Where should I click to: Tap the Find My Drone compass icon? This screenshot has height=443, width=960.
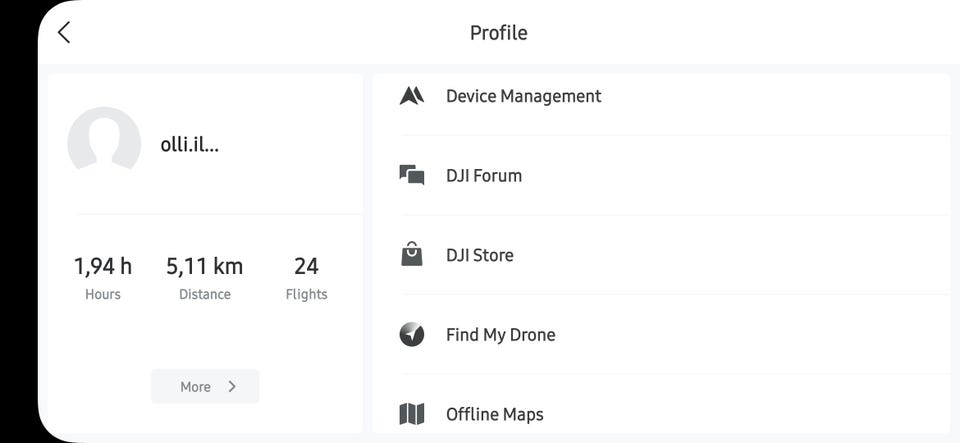tap(411, 335)
